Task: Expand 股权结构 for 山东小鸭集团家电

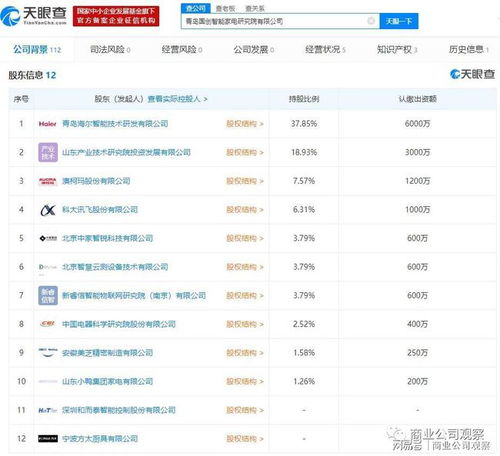Action: pyautogui.click(x=245, y=381)
